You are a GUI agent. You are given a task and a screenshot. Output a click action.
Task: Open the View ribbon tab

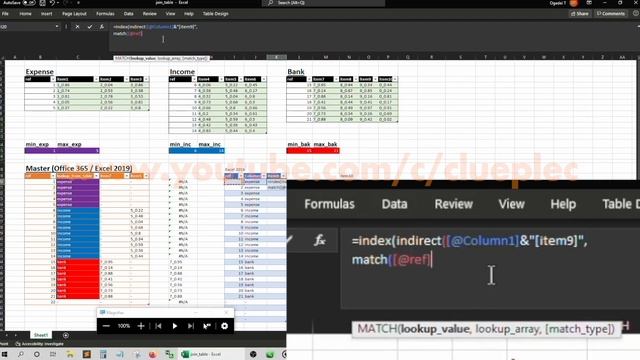coord(170,13)
